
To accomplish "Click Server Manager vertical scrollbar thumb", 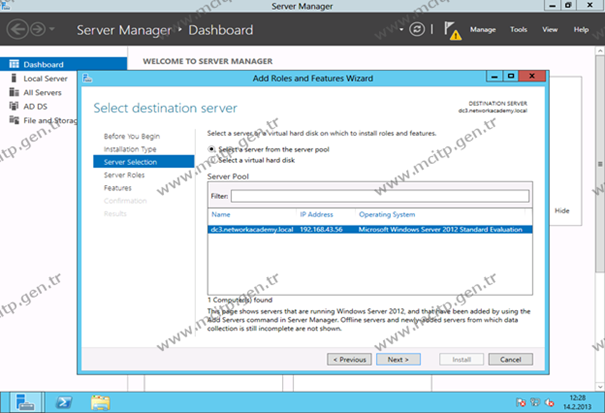I will tap(600, 164).
